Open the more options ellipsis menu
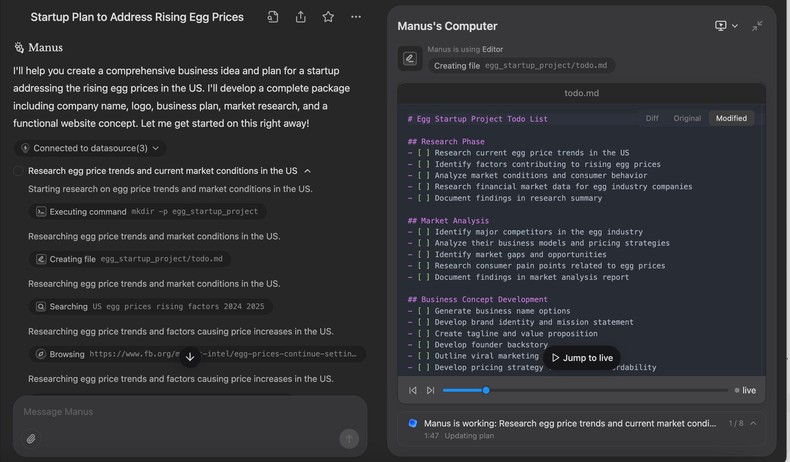The width and height of the screenshot is (790, 462). click(x=356, y=17)
